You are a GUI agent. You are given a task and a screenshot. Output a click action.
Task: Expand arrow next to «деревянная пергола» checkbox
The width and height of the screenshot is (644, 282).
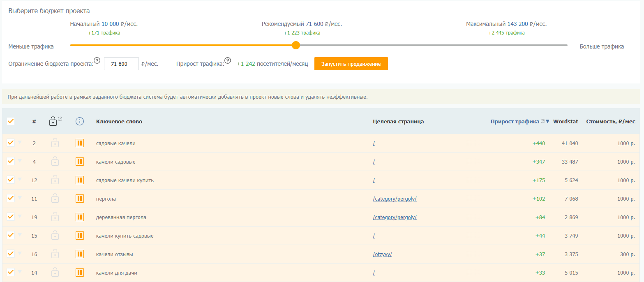tap(19, 216)
